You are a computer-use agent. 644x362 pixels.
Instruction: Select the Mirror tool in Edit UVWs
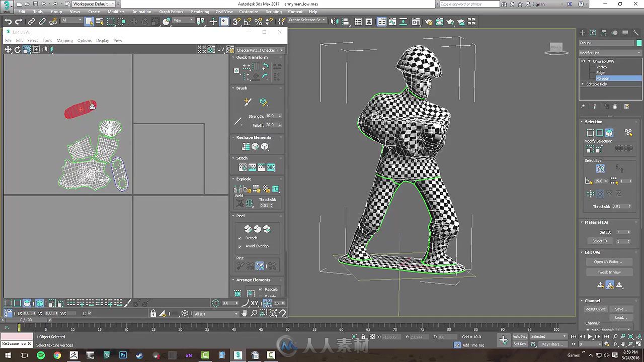[x=48, y=49]
